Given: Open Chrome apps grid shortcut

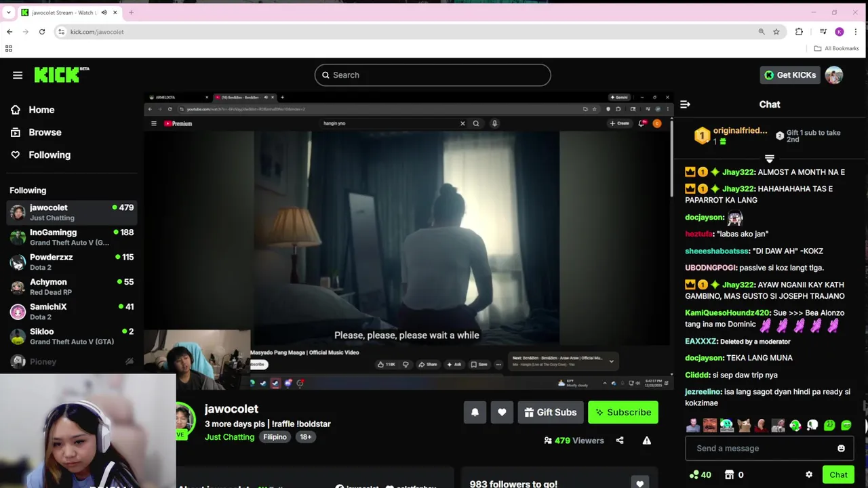Looking at the screenshot, I should click(8, 48).
